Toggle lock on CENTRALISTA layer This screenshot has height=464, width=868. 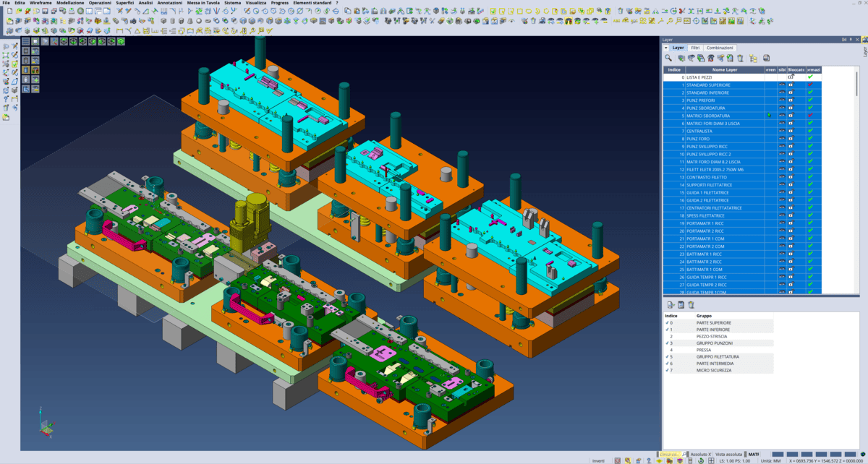(791, 131)
